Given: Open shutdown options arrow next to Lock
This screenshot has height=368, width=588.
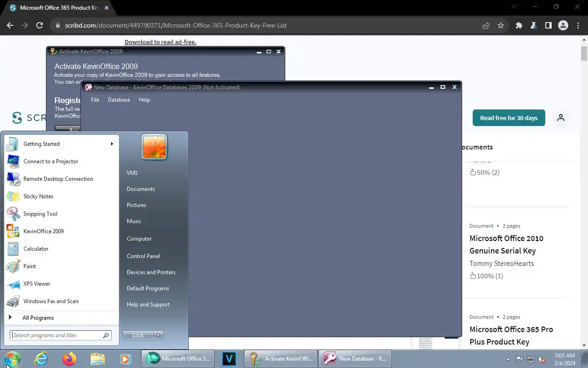Looking at the screenshot, I should click(x=158, y=335).
